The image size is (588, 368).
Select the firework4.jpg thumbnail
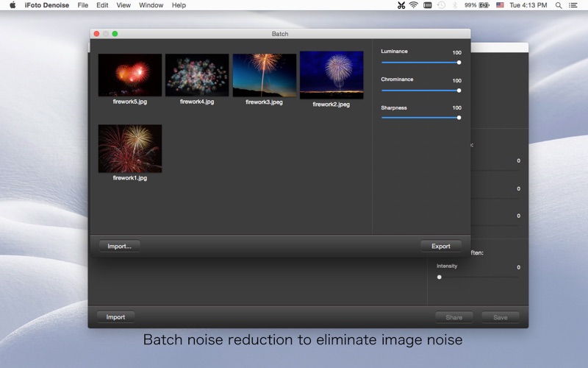(197, 75)
